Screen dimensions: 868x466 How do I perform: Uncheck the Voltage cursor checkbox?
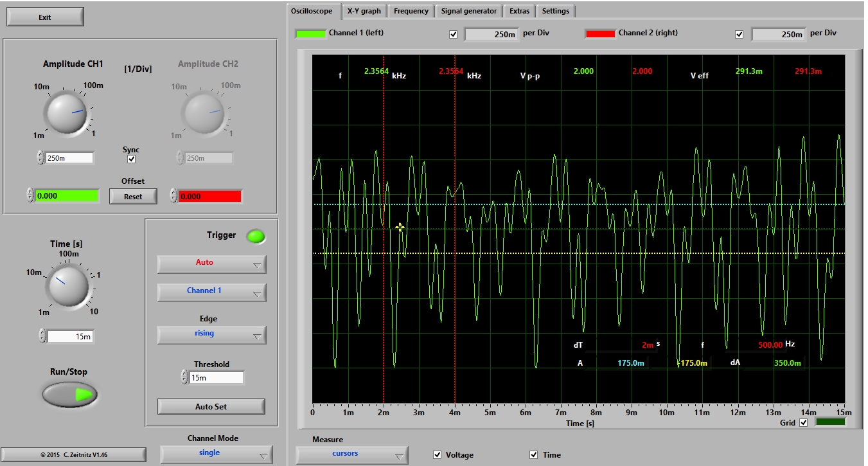(x=438, y=455)
